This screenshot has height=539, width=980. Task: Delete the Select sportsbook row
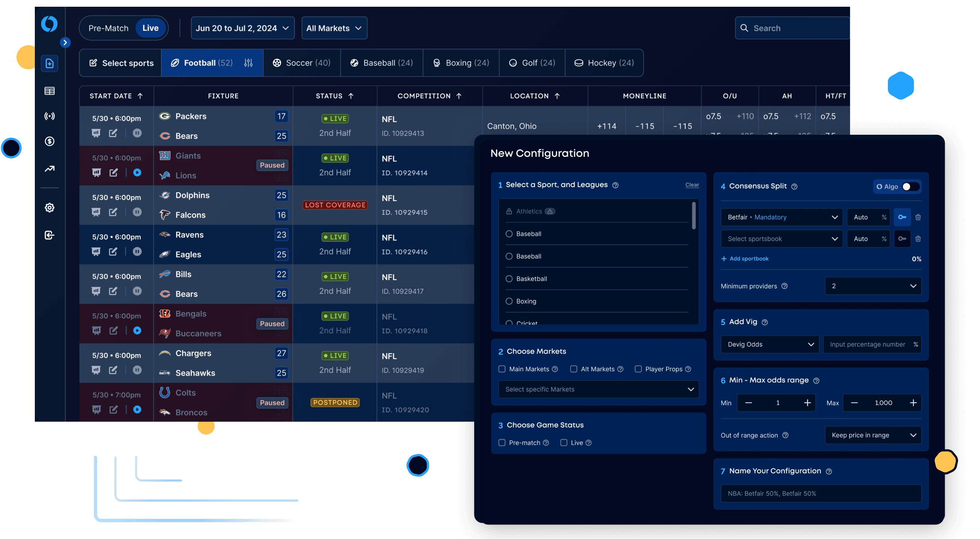coord(918,239)
